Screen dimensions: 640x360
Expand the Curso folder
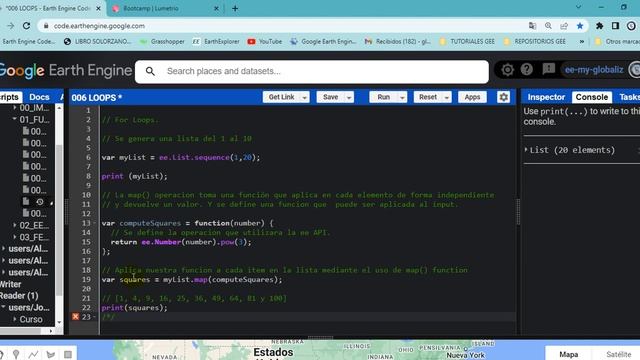coord(14,319)
